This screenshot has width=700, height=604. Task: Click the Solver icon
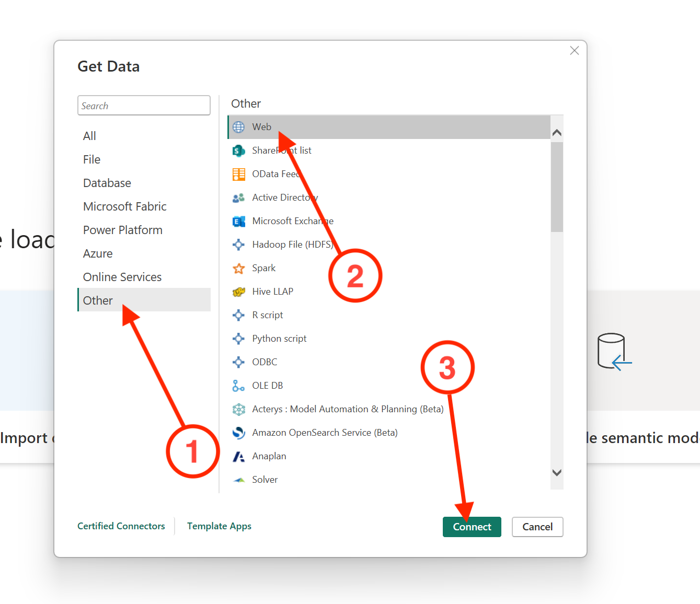click(238, 480)
